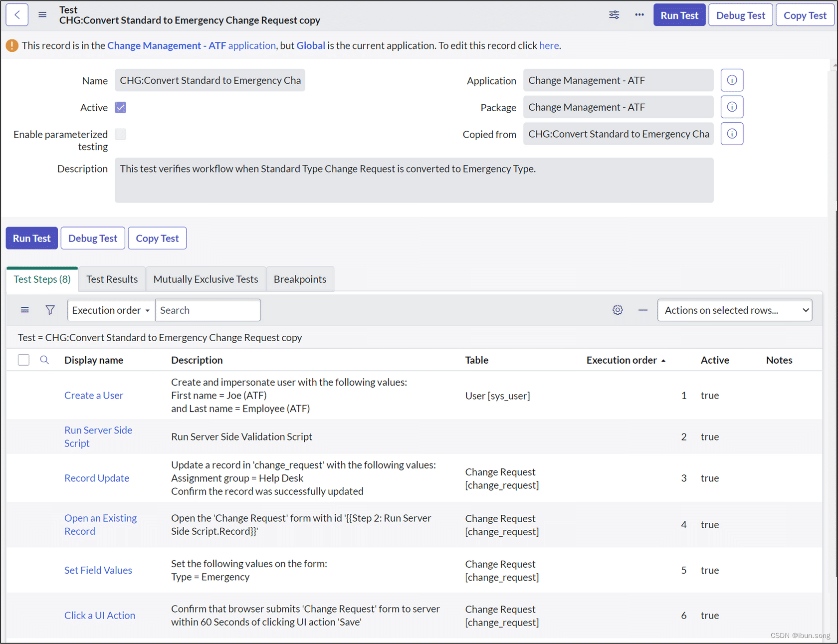This screenshot has width=838, height=644.
Task: Open the Click a UI Action step
Action: pyautogui.click(x=100, y=616)
